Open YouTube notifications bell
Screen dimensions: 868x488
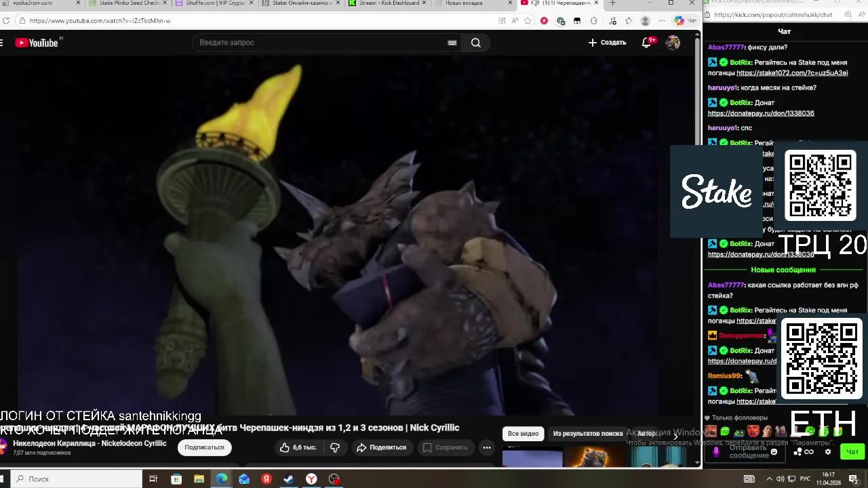[647, 43]
